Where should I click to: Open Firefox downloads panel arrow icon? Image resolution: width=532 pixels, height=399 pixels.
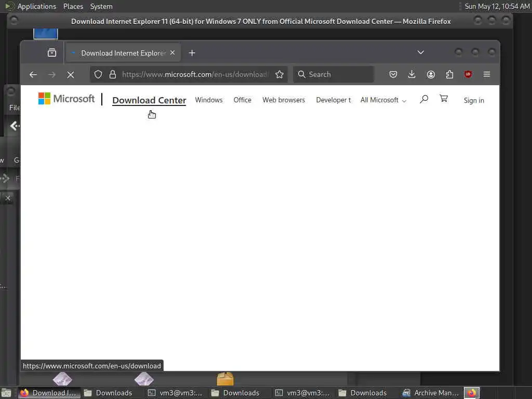(411, 74)
